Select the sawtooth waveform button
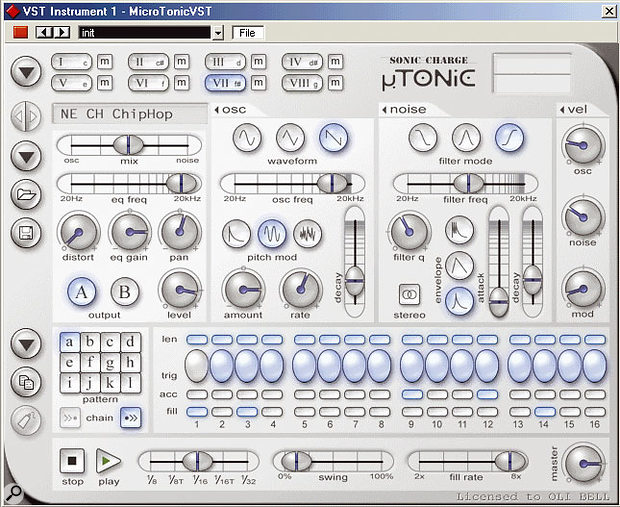 [334, 138]
